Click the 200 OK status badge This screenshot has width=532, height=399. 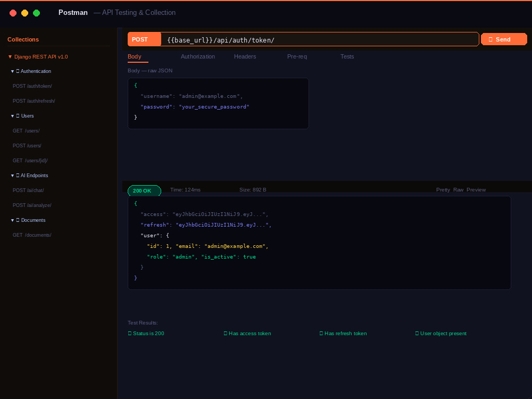click(144, 190)
